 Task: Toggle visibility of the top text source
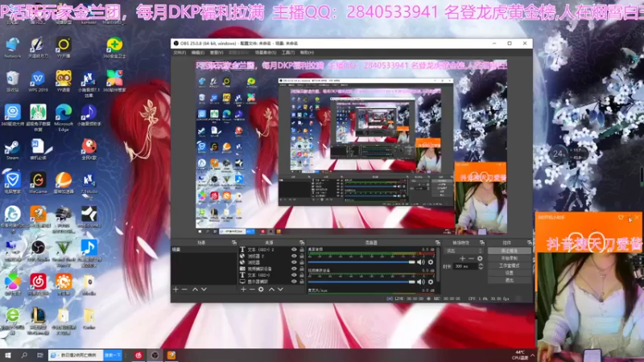point(294,249)
